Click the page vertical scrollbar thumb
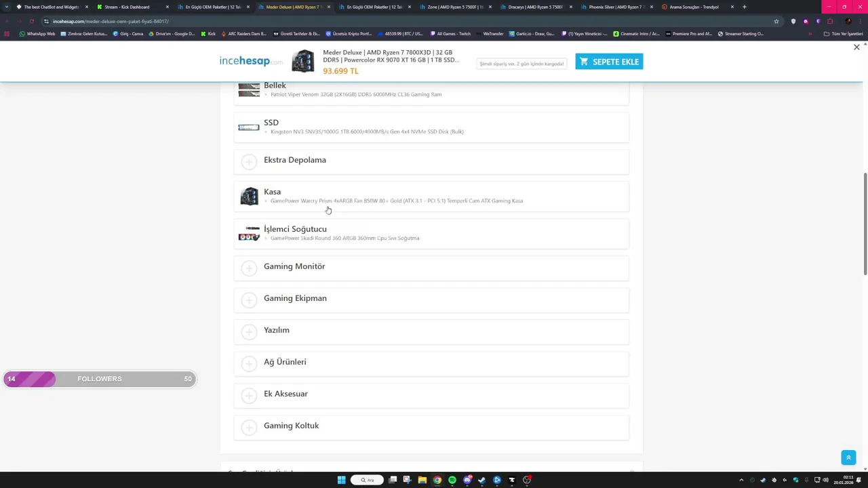The height and width of the screenshot is (488, 868). tap(865, 224)
